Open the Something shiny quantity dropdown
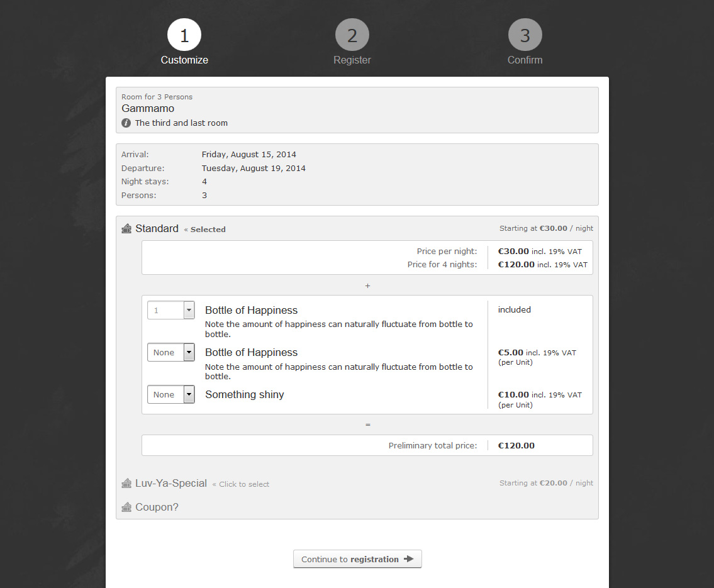This screenshot has width=714, height=588. [171, 394]
